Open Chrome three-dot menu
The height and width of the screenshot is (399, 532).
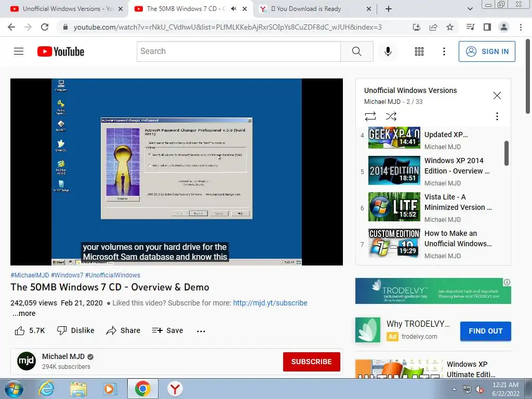click(x=521, y=27)
